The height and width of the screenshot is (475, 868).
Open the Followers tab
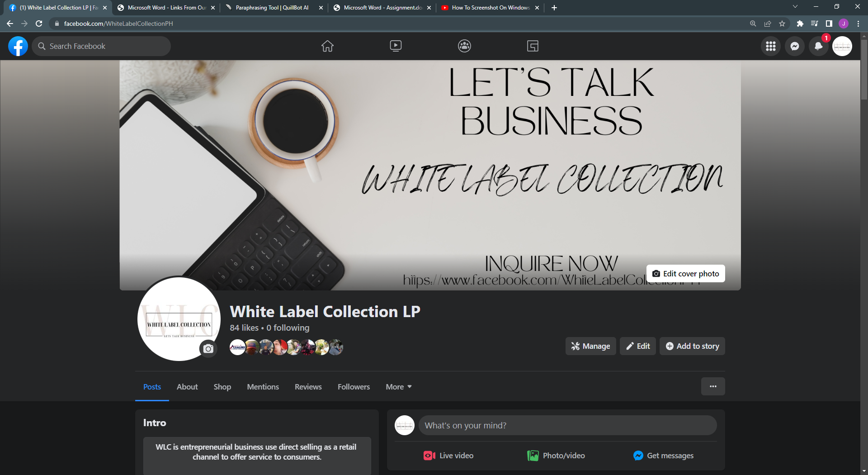pos(354,387)
